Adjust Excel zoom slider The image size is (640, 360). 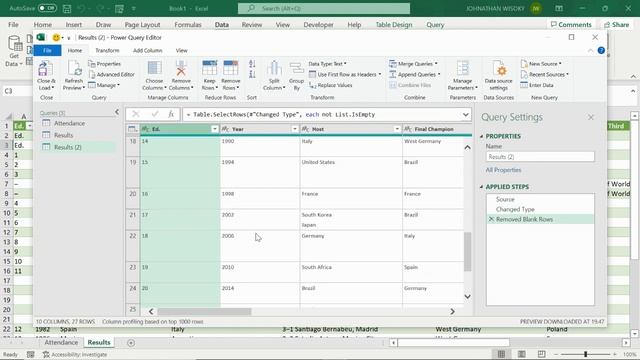[585, 354]
